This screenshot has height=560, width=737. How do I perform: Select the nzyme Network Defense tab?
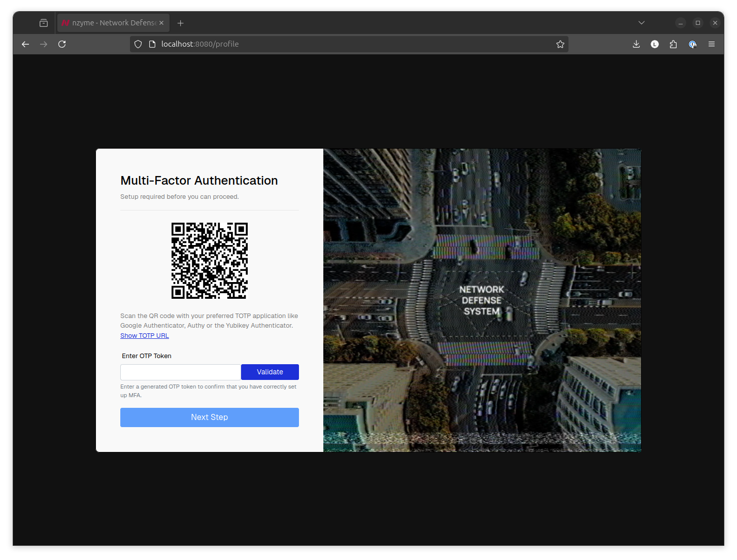[113, 23]
